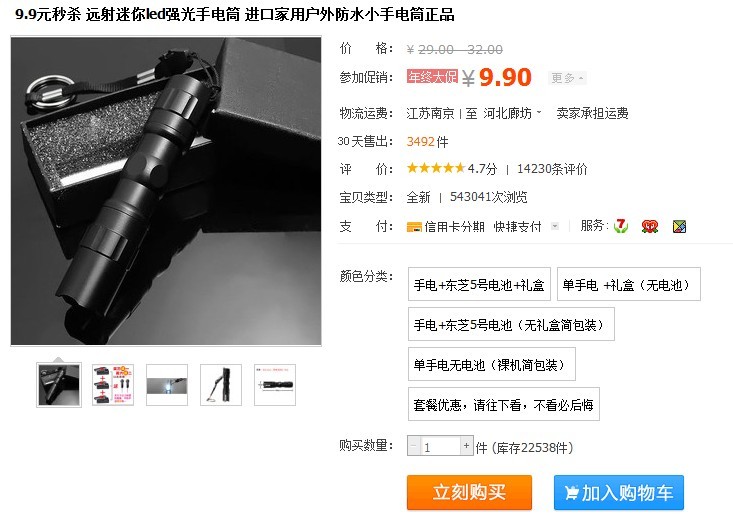Click 立刻购买 buy now button

pyautogui.click(x=469, y=492)
